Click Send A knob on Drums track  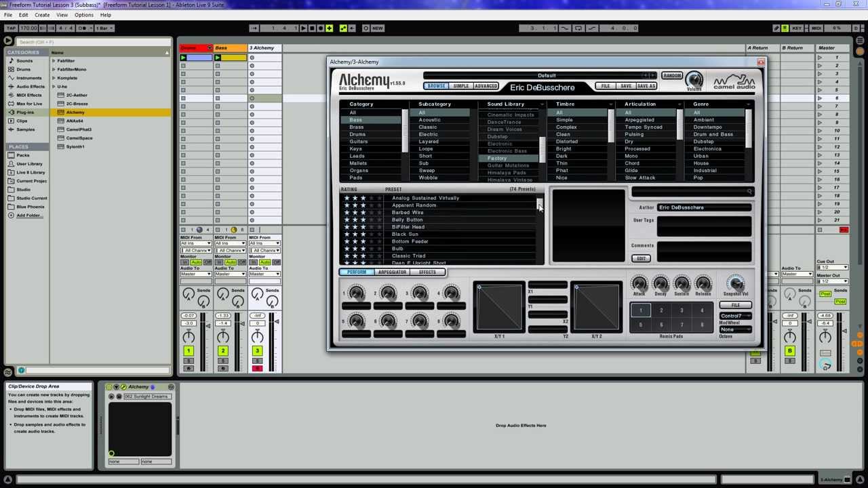point(189,294)
